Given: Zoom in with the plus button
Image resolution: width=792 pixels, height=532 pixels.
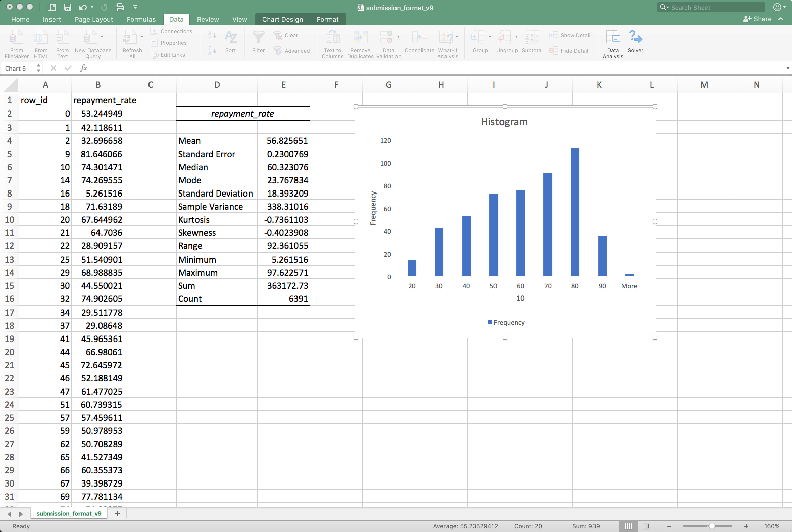Looking at the screenshot, I should tap(746, 526).
